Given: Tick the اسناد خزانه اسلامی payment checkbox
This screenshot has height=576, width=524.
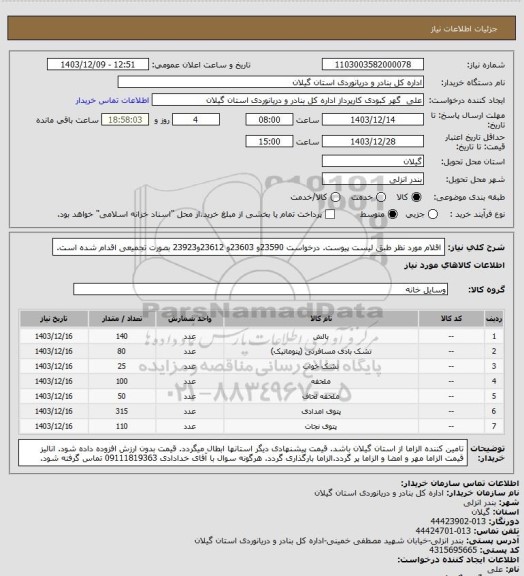Looking at the screenshot, I should tap(330, 214).
